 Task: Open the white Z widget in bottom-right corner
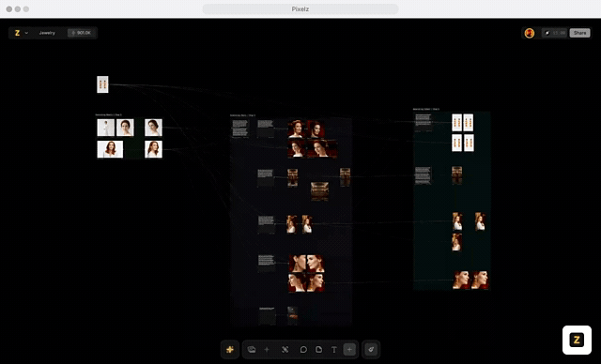click(577, 340)
